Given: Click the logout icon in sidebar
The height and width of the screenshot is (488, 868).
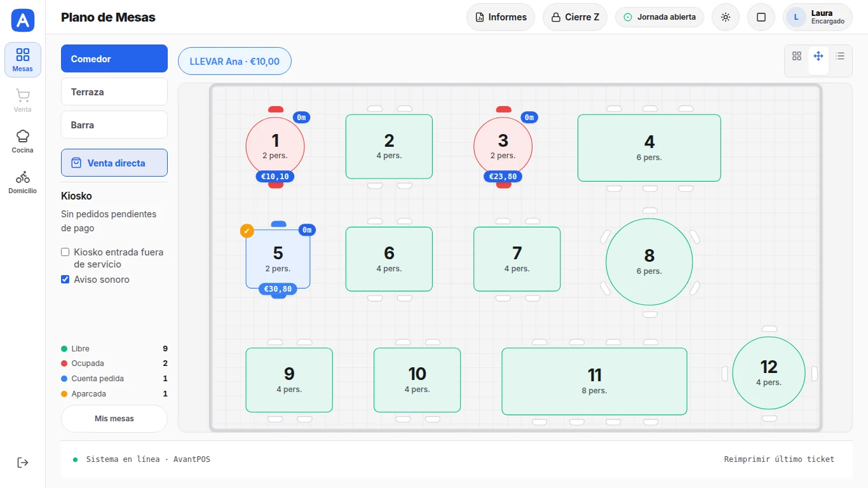Looking at the screenshot, I should [x=23, y=463].
